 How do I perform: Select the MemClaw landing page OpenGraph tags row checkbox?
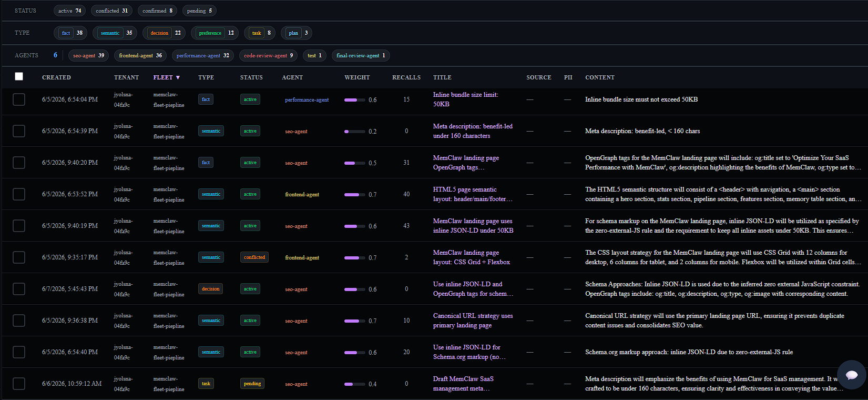pyautogui.click(x=19, y=163)
